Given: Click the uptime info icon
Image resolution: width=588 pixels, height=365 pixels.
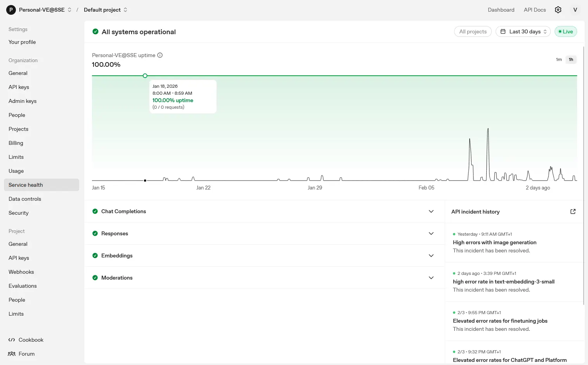Looking at the screenshot, I should coord(160,55).
